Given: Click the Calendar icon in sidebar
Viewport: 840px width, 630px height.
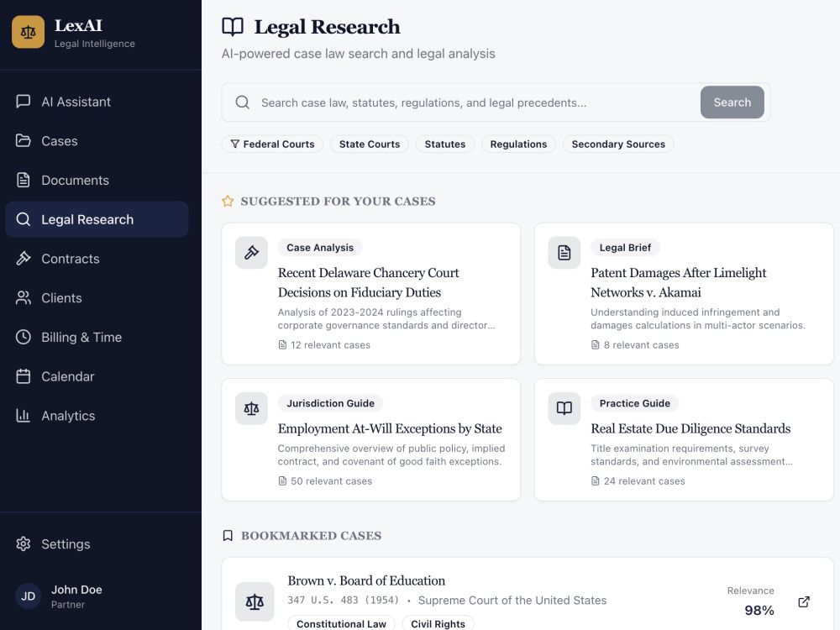Looking at the screenshot, I should (x=23, y=376).
